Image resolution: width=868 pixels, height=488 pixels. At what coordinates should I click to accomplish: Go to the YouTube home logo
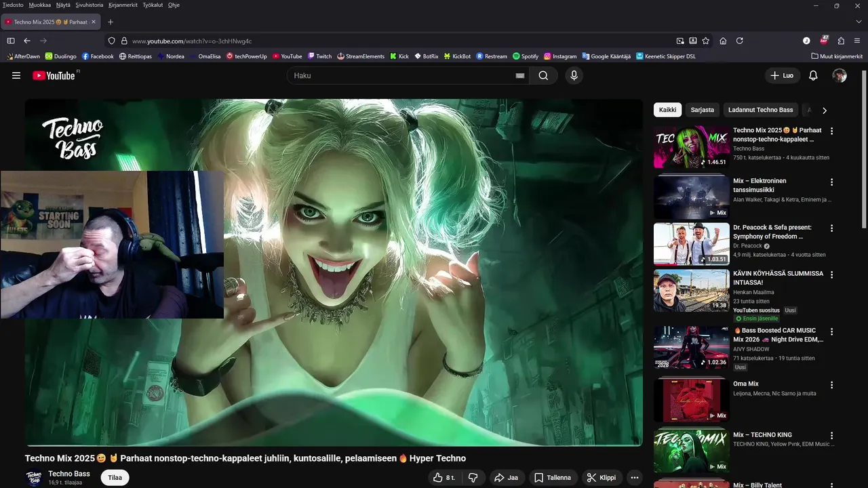click(54, 75)
